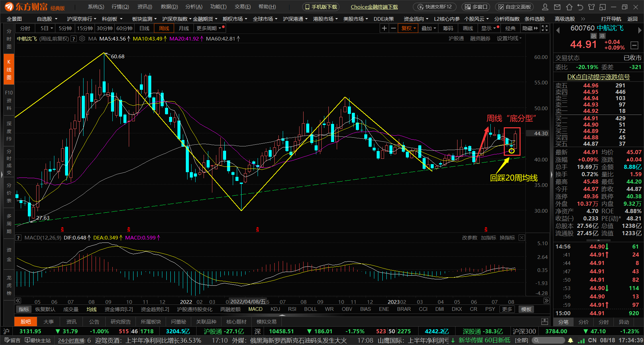Viewport: 644px width, 345px height.
Task: Open the 复权 adjustment dropdown
Action: coord(409,28)
